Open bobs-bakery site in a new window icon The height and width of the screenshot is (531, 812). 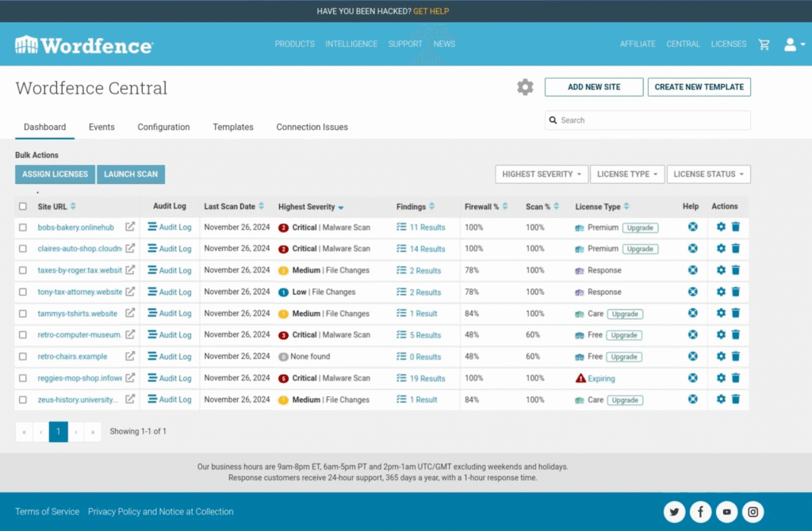tap(130, 227)
